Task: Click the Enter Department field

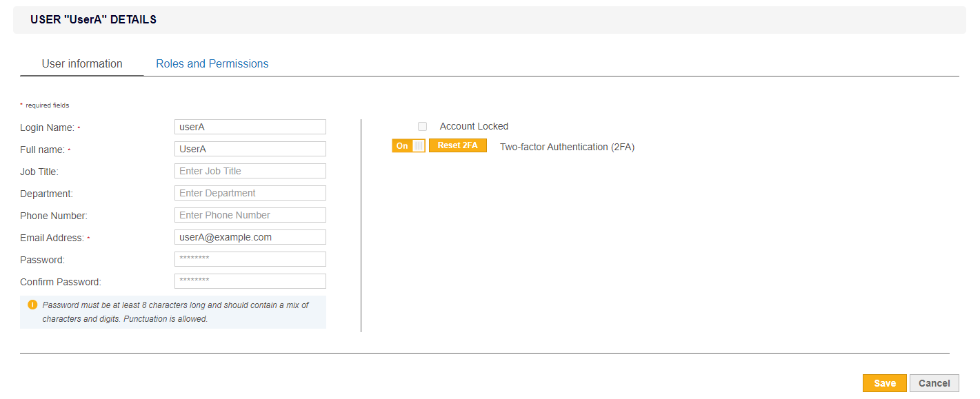Action: click(250, 192)
